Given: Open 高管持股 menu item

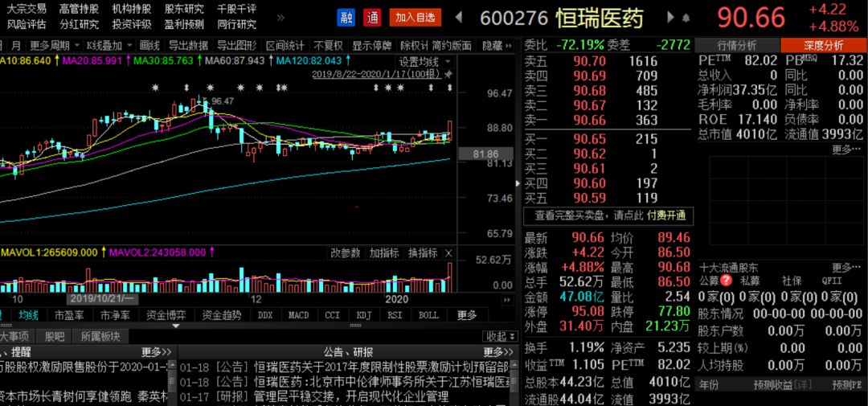Looking at the screenshot, I should pyautogui.click(x=79, y=9).
